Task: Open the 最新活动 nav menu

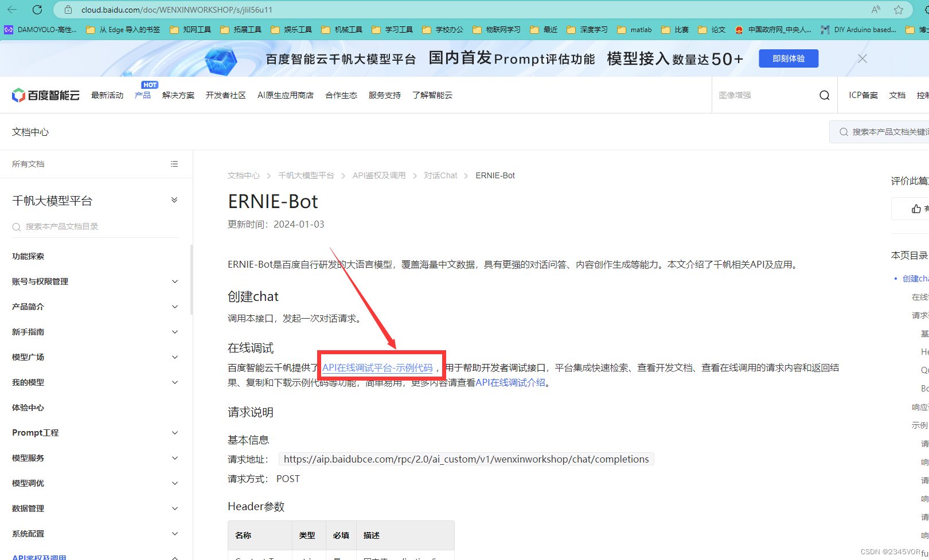Action: 107,95
